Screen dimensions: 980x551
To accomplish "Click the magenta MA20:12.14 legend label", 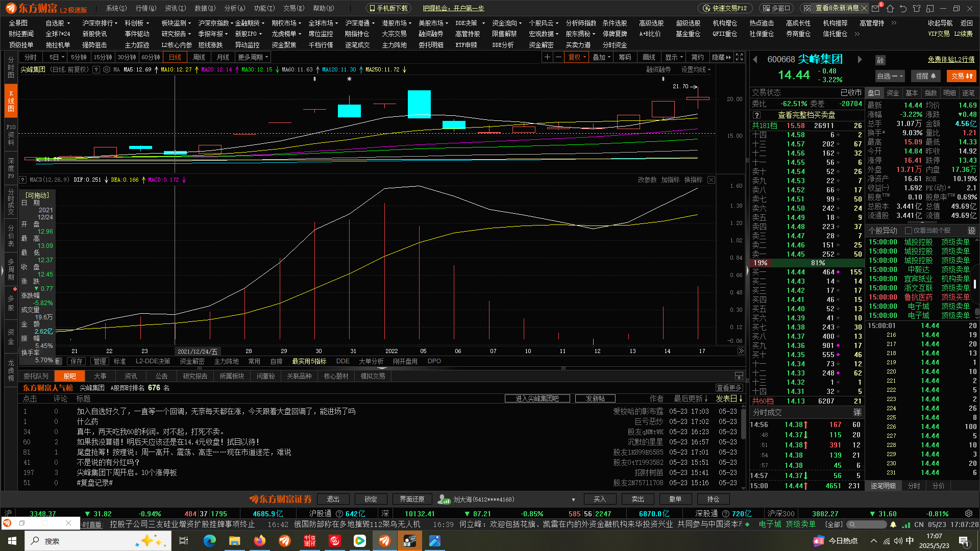I will pos(216,70).
